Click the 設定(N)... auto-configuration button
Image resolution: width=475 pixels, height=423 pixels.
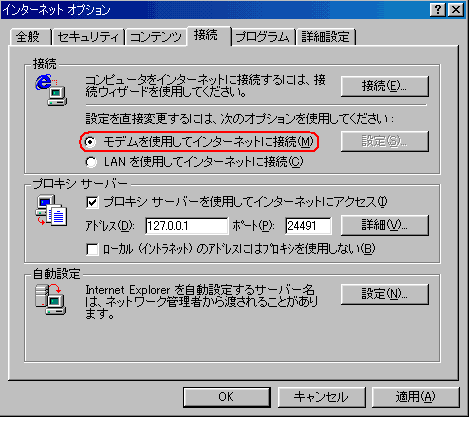(384, 294)
